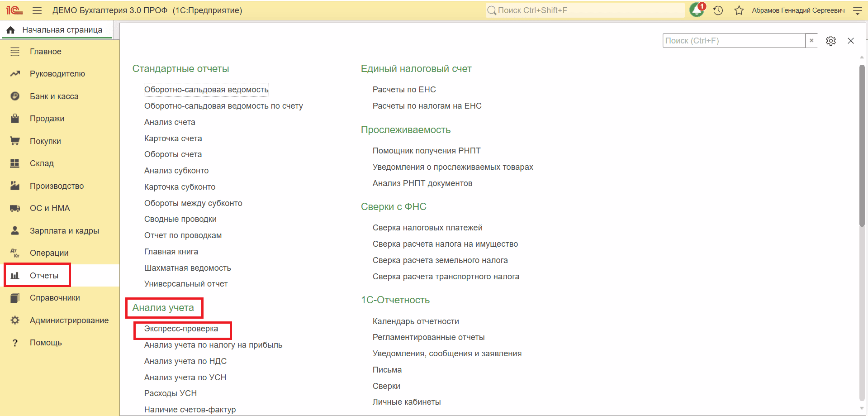This screenshot has height=416, width=868.
Task: Open Карточка субконто report
Action: coord(180,187)
